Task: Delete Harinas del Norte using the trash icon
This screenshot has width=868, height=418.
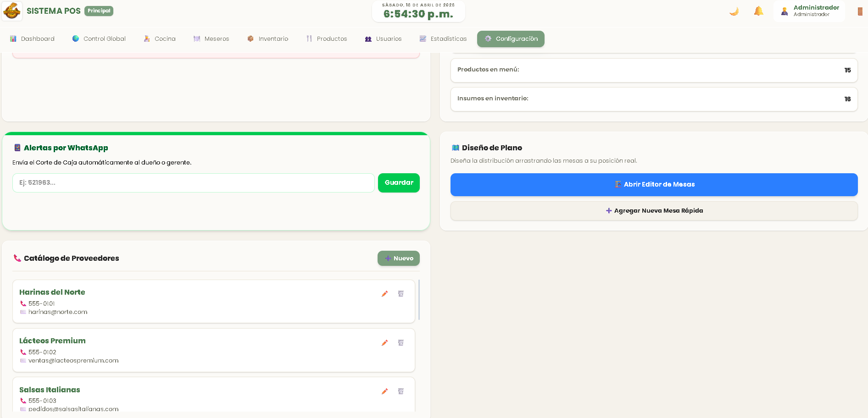Action: [x=401, y=294]
